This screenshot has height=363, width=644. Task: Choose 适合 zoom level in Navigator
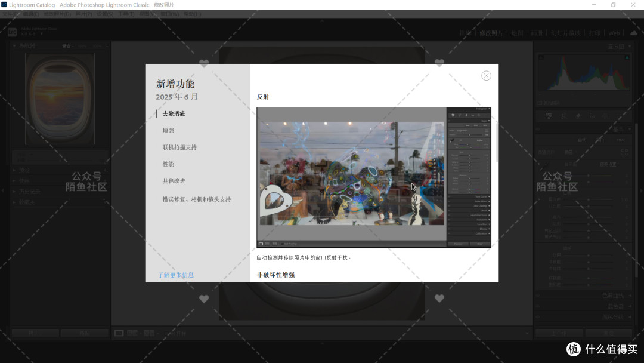(x=68, y=46)
